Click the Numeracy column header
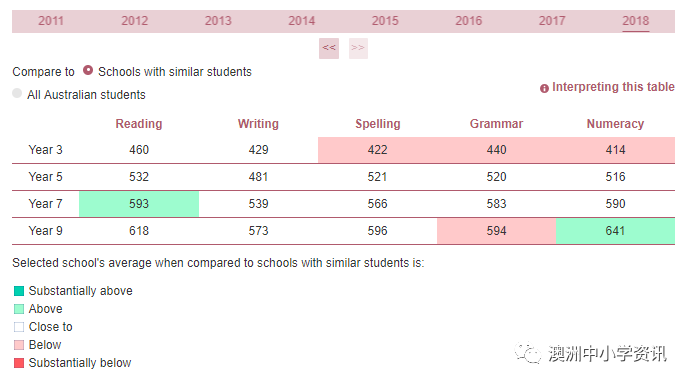Screen dimensions: 688x383 [x=615, y=124]
